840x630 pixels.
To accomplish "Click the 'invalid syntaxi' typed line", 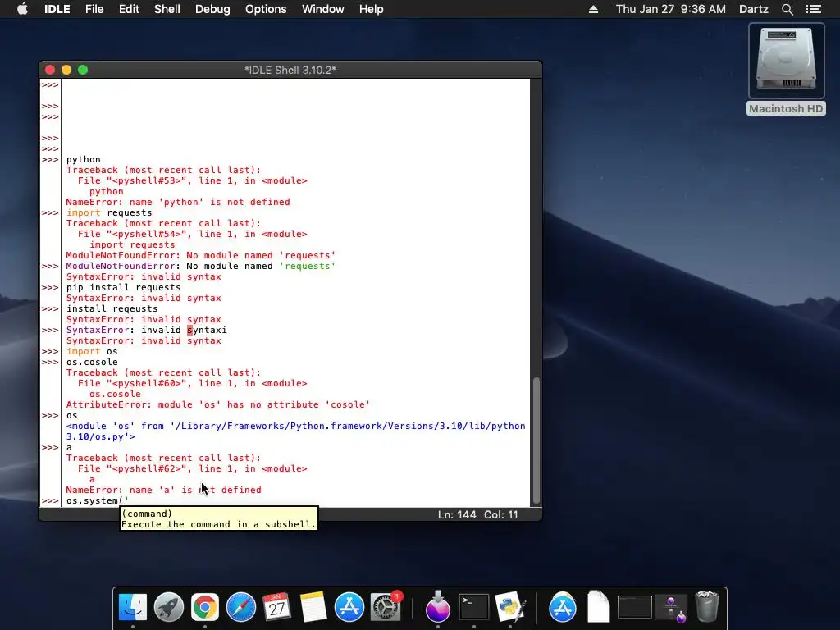I will click(x=146, y=330).
